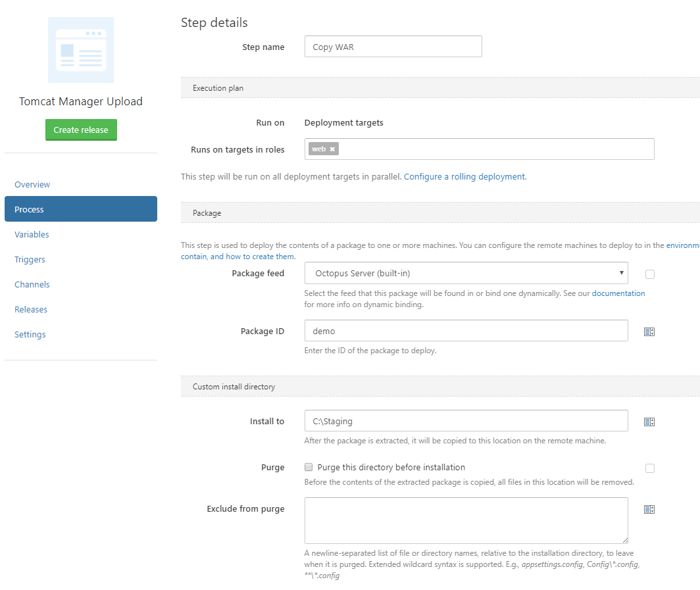Click into the Step name field

click(x=393, y=47)
